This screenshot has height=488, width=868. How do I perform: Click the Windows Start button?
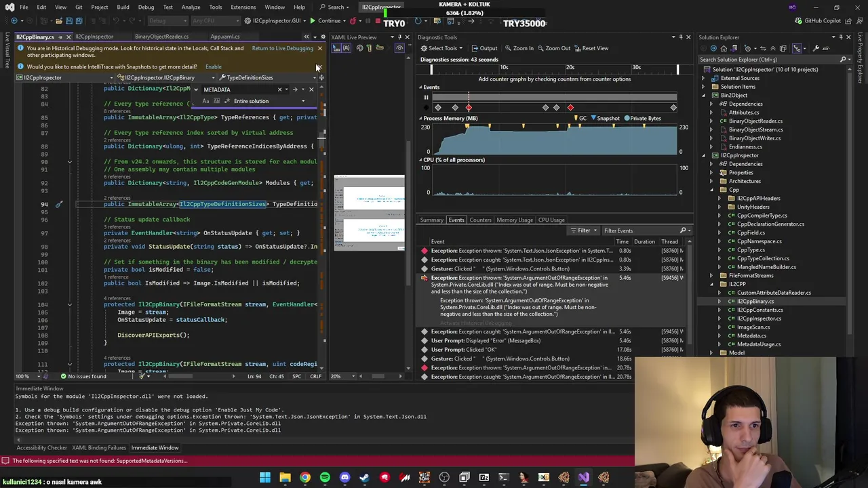[x=265, y=478]
